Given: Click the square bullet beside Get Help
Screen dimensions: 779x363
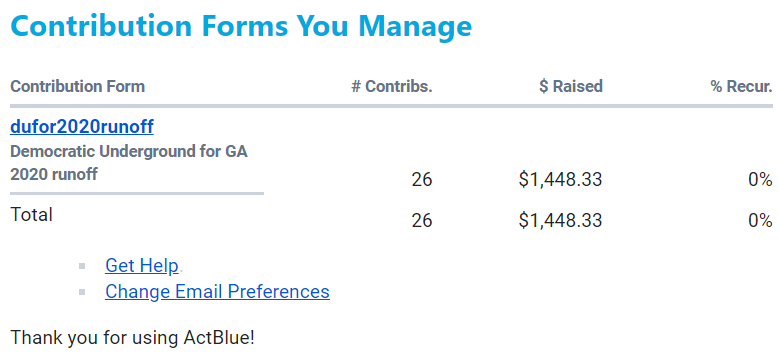Looking at the screenshot, I should tap(82, 267).
